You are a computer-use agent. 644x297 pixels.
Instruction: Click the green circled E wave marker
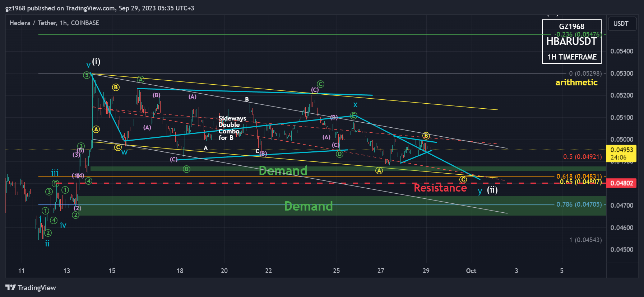point(353,115)
